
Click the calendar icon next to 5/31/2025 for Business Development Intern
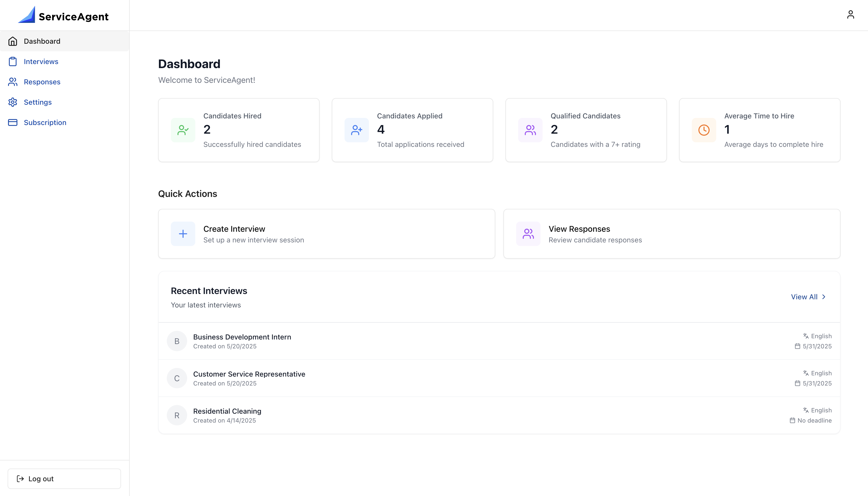(798, 346)
